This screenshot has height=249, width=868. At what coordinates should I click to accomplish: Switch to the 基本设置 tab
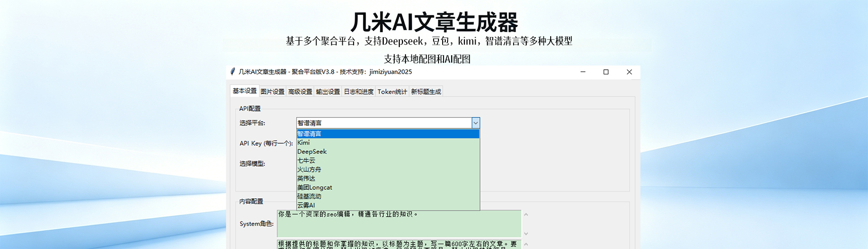point(245,91)
